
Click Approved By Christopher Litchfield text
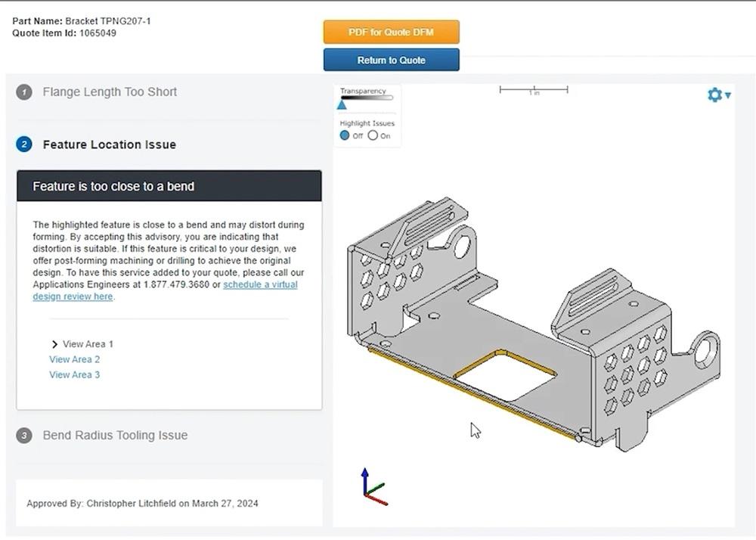(142, 504)
